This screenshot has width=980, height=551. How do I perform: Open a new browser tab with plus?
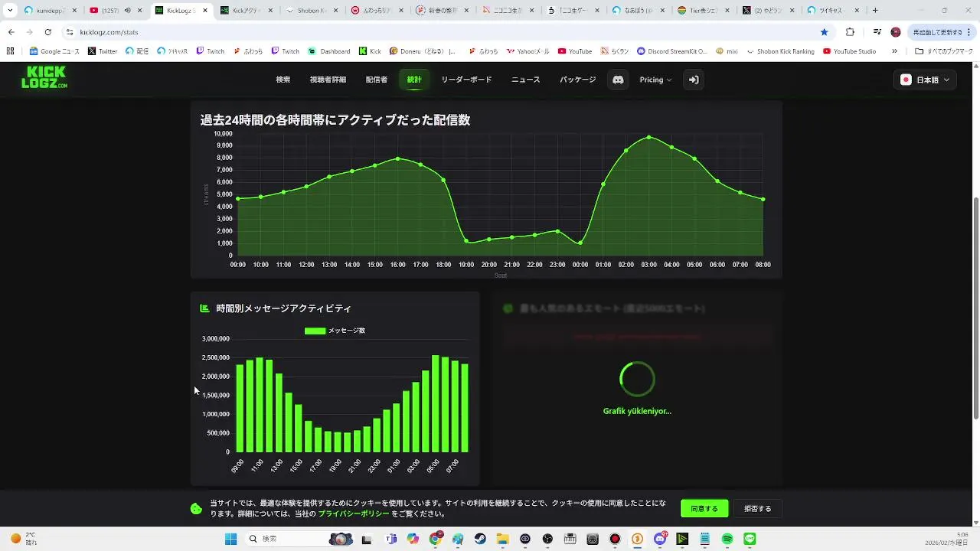(x=875, y=11)
